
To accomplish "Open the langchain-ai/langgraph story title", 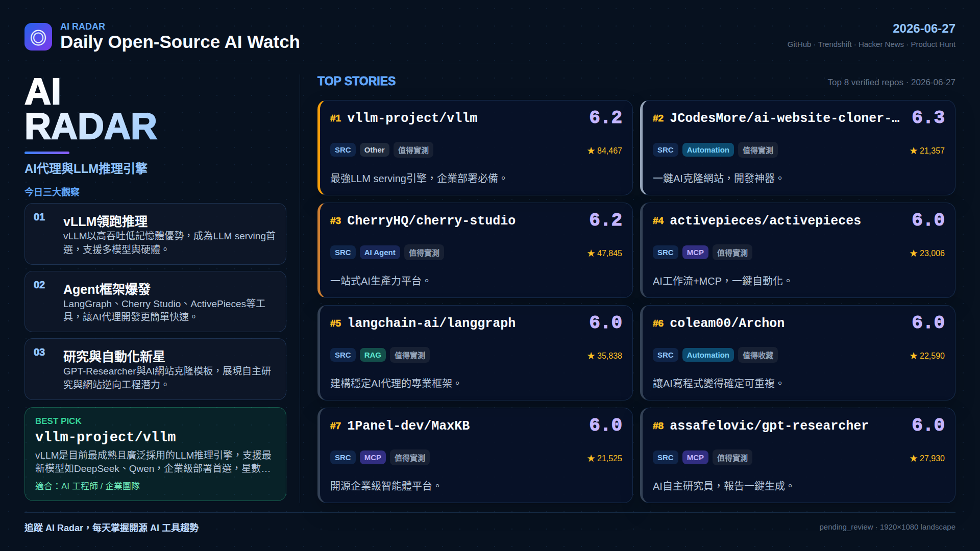I will pyautogui.click(x=431, y=323).
